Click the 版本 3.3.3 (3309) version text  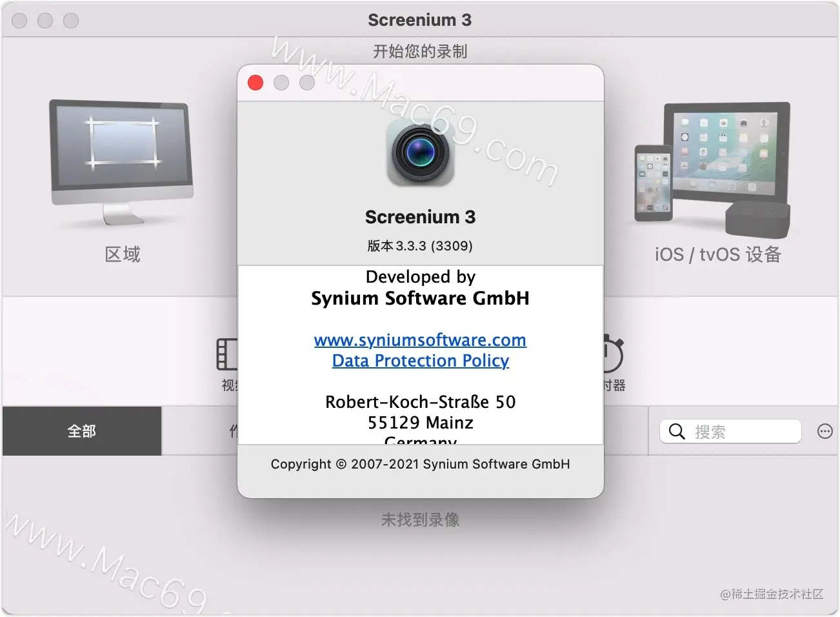(420, 246)
